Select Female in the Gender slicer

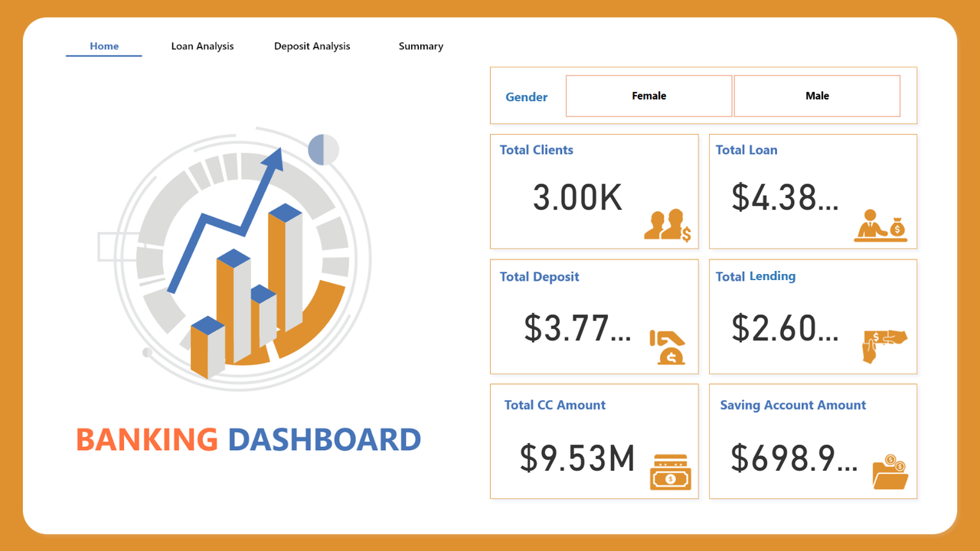(648, 96)
